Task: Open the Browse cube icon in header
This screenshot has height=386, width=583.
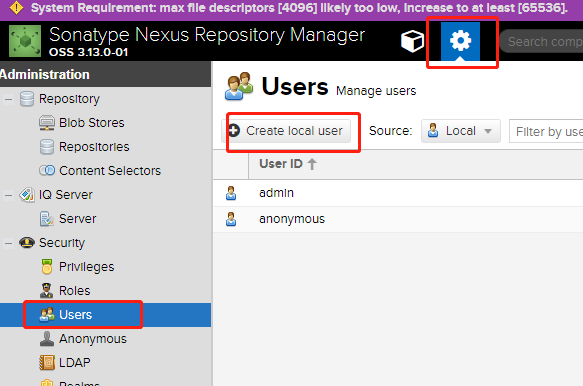Action: click(x=412, y=41)
